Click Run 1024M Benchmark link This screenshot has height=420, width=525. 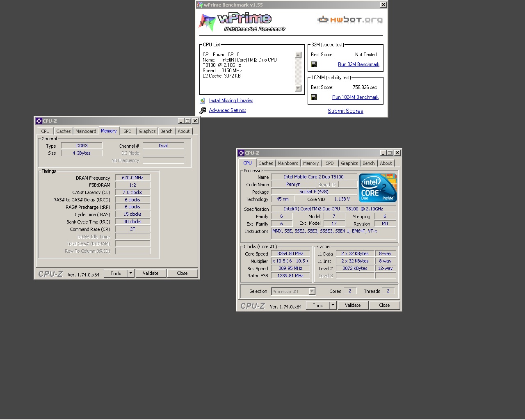[355, 97]
